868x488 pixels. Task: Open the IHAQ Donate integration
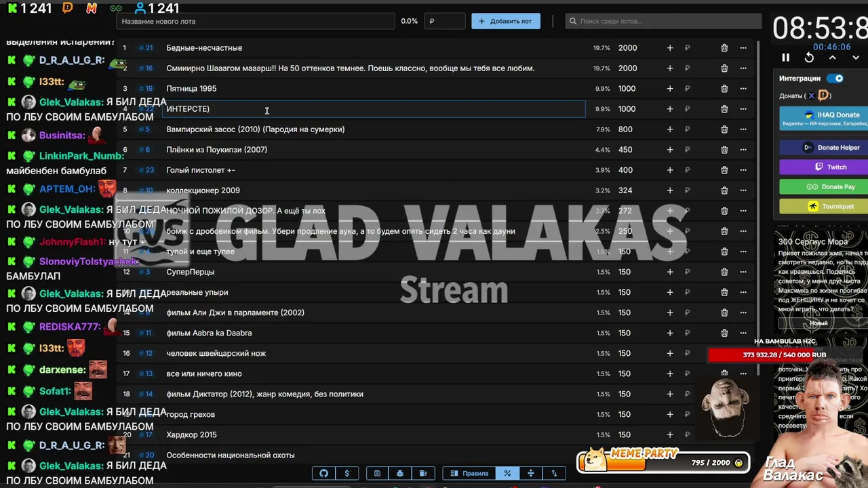point(824,119)
